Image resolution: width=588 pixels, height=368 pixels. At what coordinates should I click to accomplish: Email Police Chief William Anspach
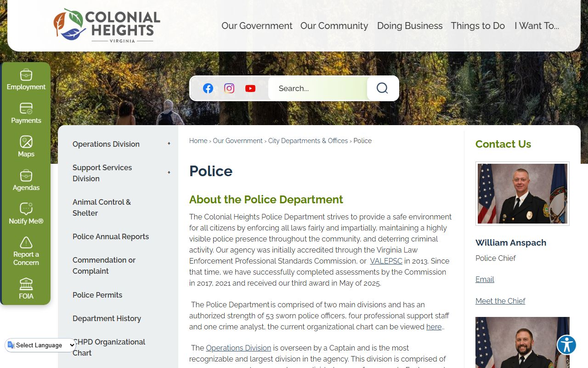[x=485, y=279]
